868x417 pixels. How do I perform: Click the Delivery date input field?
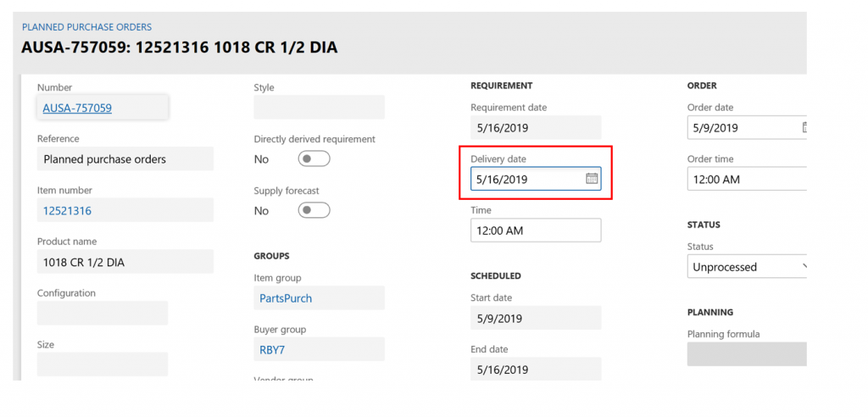click(526, 179)
